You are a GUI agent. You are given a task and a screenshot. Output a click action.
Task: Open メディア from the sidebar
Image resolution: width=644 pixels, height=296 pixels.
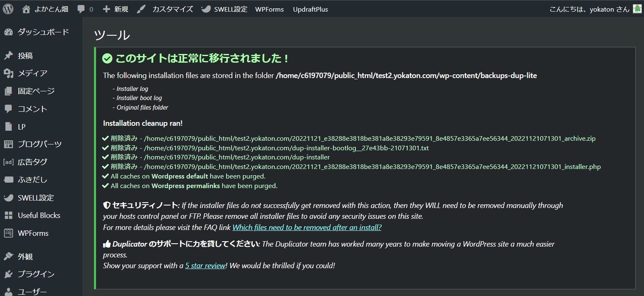point(32,73)
